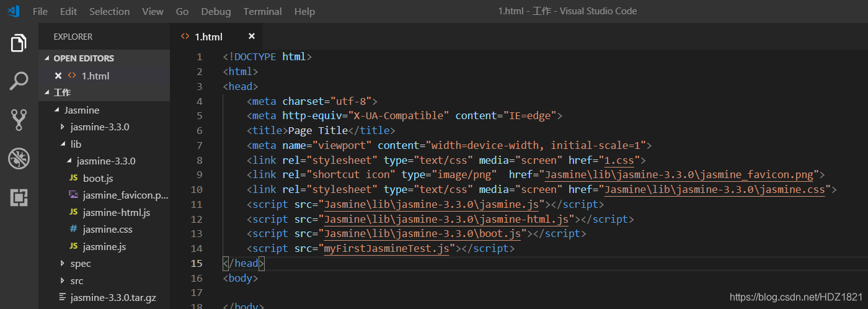
Task: Follow the Jasmine boot.js src link
Action: pos(423,235)
